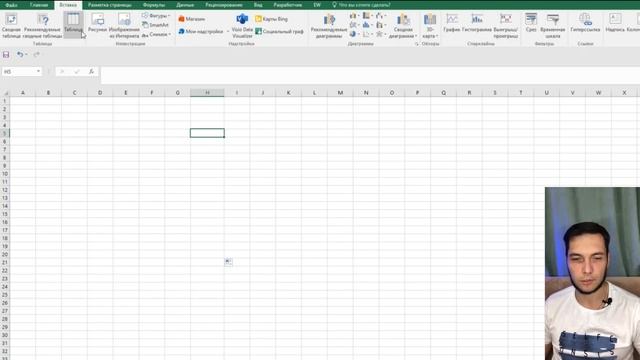Open Рекомендуемые диаграммы (recommended charts)
This screenshot has height=360, width=640.
pyautogui.click(x=329, y=26)
